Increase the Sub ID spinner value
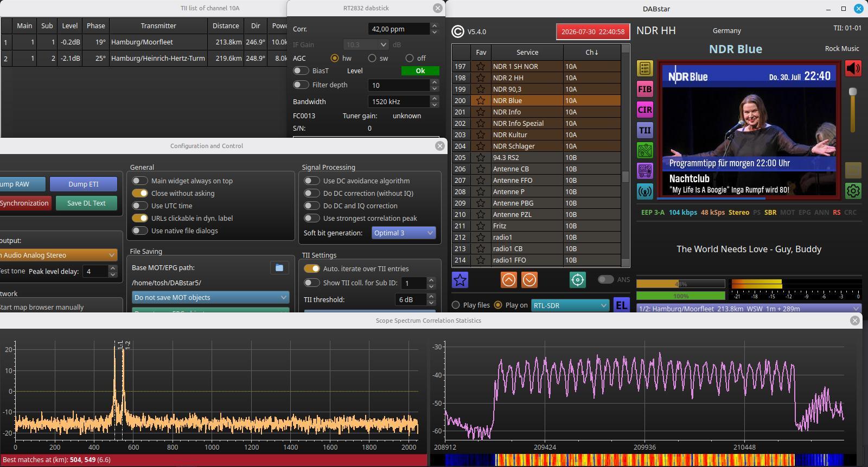 click(x=431, y=280)
